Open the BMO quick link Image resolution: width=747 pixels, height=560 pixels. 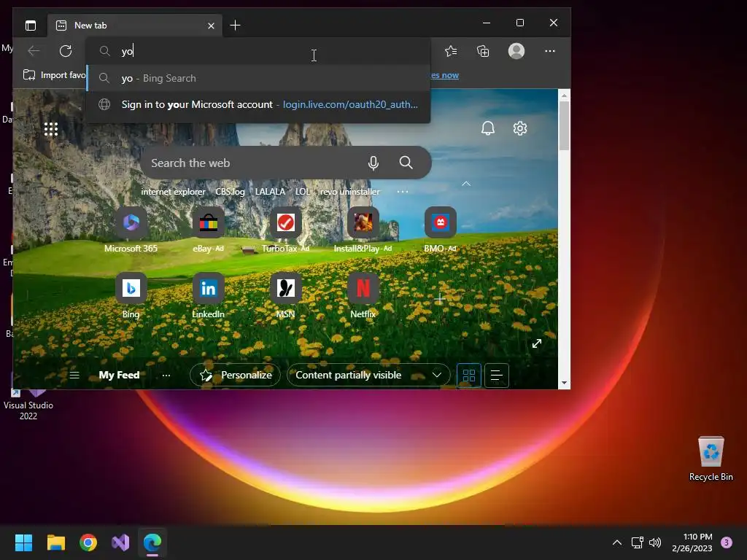point(440,230)
